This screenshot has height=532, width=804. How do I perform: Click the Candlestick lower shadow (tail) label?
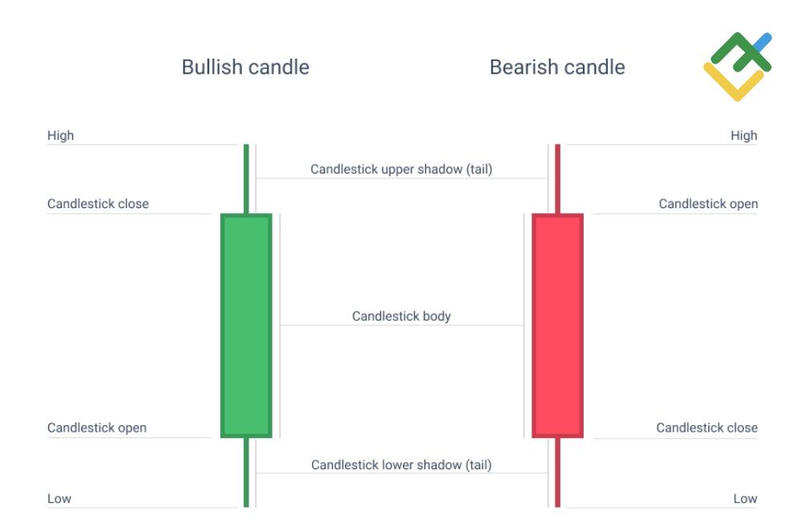click(401, 464)
